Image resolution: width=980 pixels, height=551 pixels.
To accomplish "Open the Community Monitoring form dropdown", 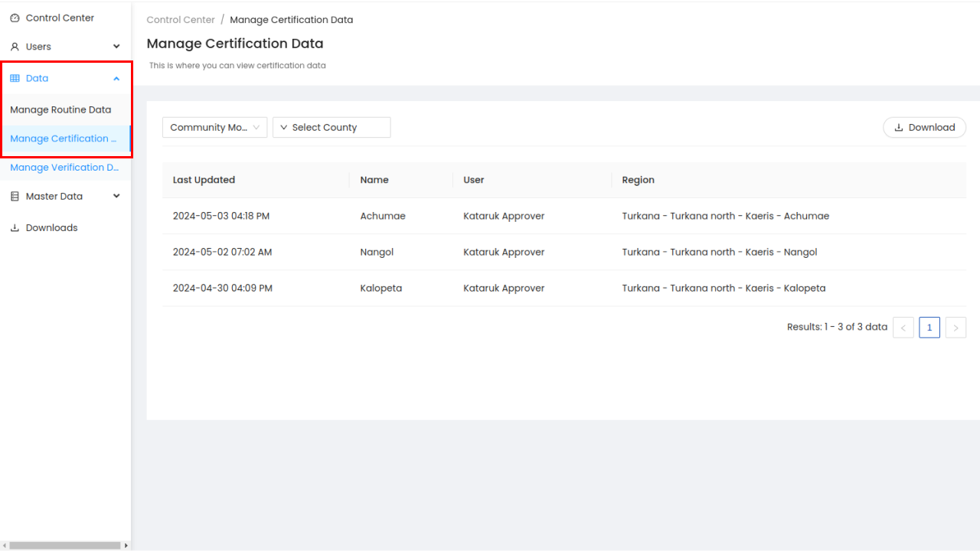I will [x=214, y=128].
